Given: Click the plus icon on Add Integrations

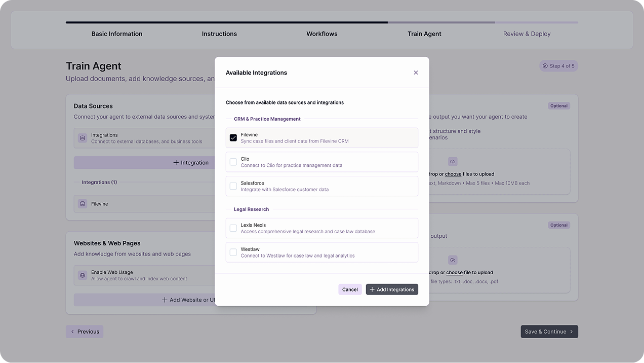Looking at the screenshot, I should 372,289.
